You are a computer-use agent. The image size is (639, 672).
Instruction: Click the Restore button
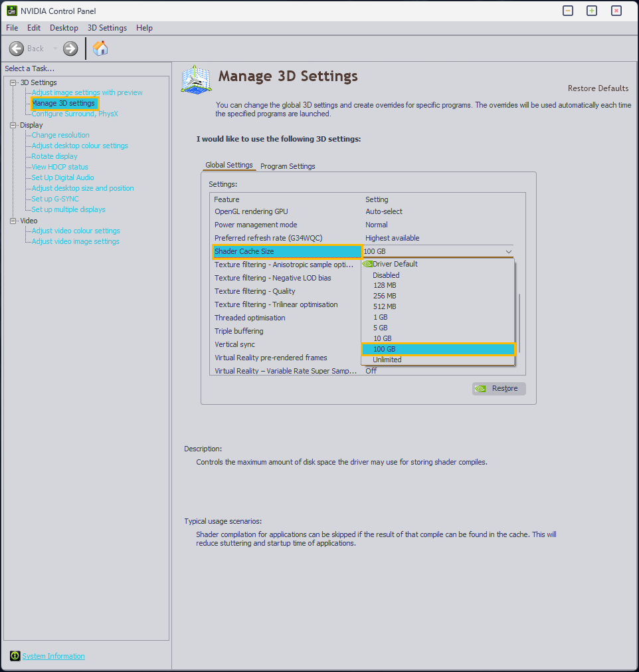499,389
